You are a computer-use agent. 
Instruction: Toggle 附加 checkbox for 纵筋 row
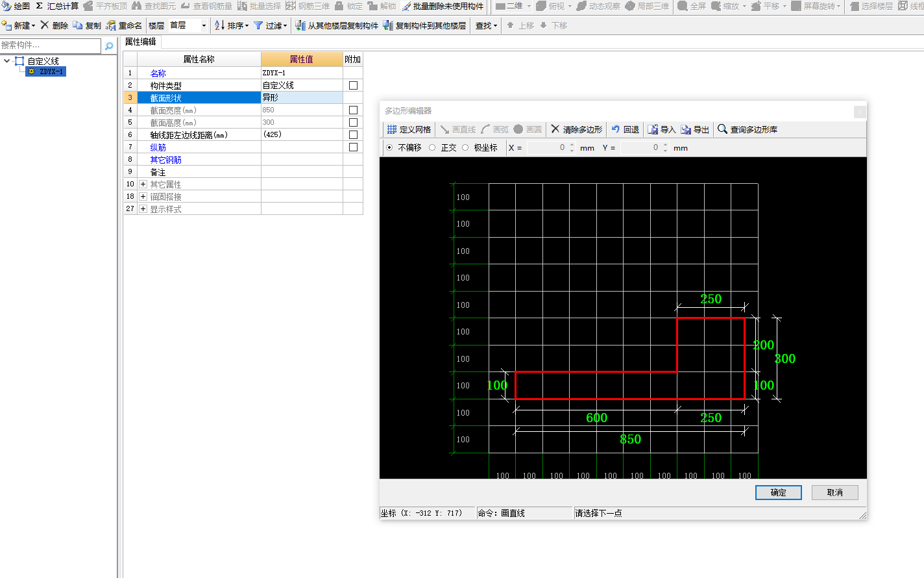[353, 147]
